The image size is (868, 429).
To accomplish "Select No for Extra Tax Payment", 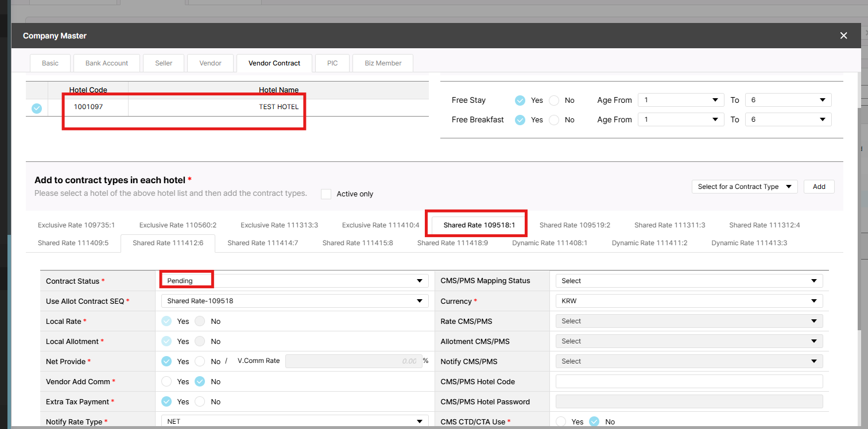I will [200, 401].
